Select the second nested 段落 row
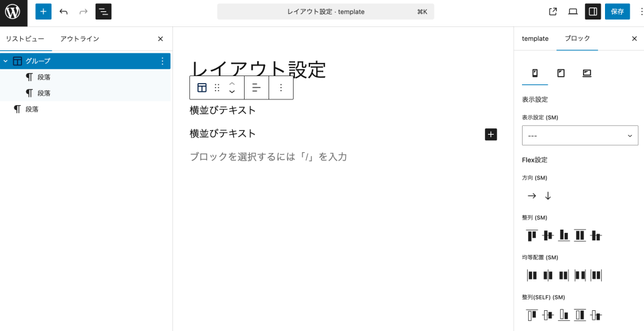 [x=85, y=93]
